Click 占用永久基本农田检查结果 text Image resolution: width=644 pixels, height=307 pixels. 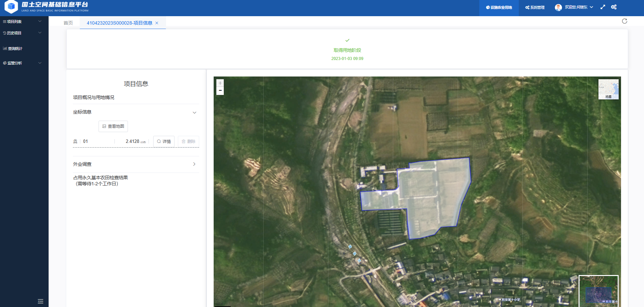coord(101,178)
